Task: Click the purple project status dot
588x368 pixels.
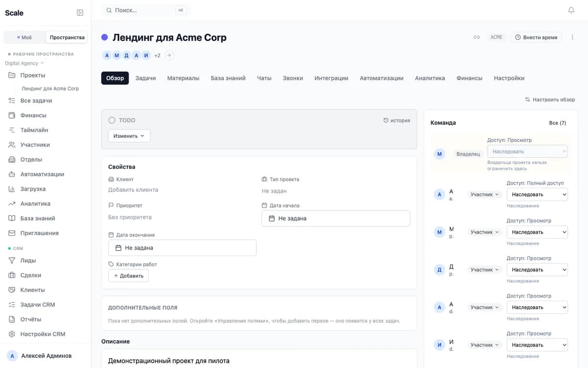Action: 104,37
